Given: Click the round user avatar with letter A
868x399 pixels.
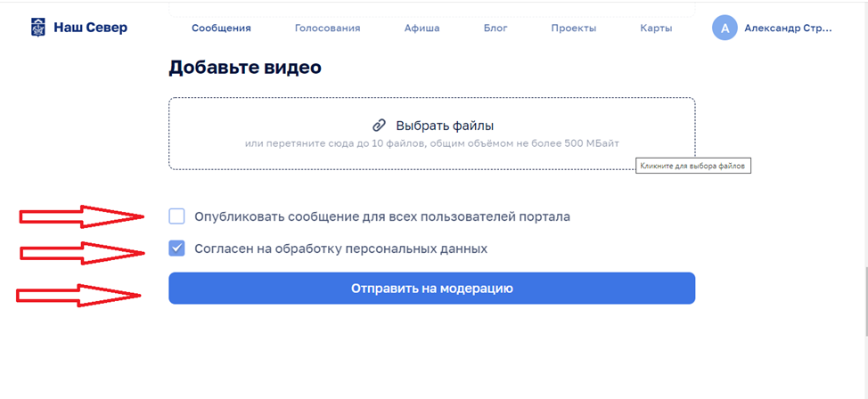Looking at the screenshot, I should (725, 28).
